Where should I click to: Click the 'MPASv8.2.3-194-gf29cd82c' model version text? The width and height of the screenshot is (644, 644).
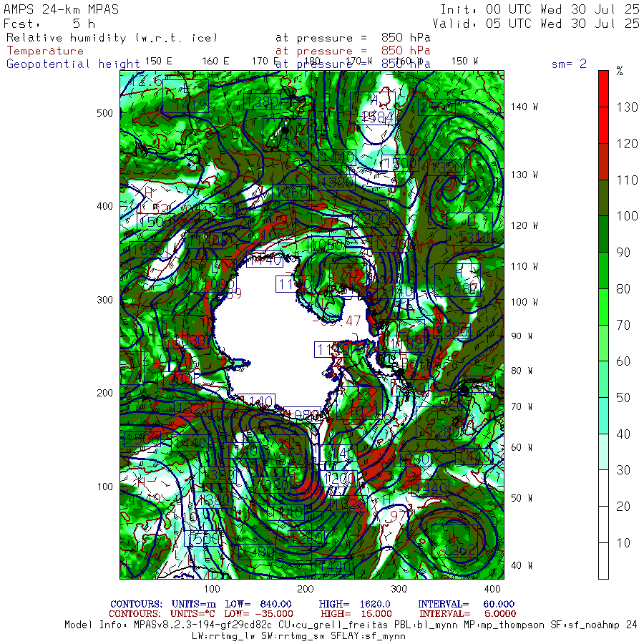(203, 625)
